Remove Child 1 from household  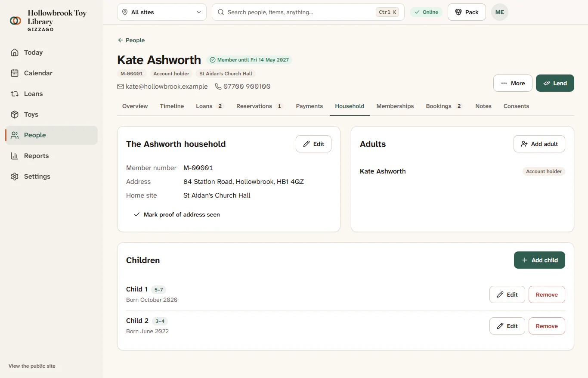[x=547, y=294]
